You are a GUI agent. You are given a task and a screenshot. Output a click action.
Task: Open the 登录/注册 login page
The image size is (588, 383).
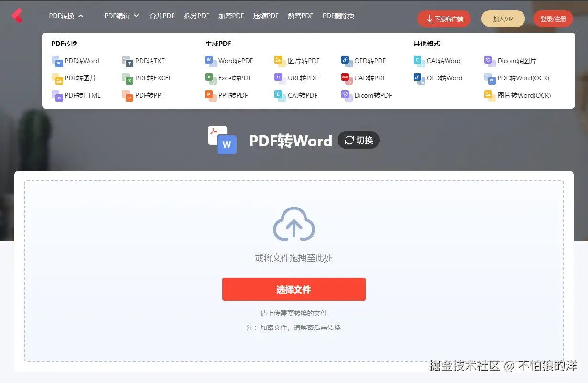(x=553, y=18)
